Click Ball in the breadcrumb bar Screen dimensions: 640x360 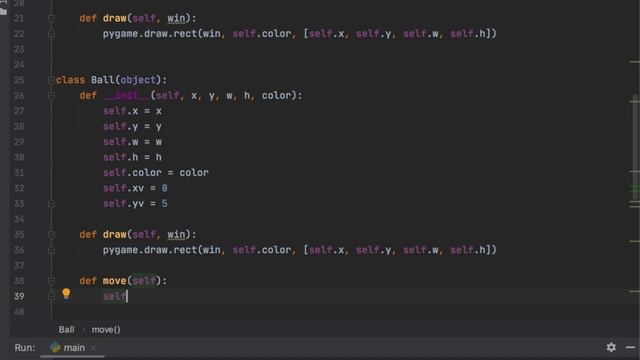coord(67,329)
